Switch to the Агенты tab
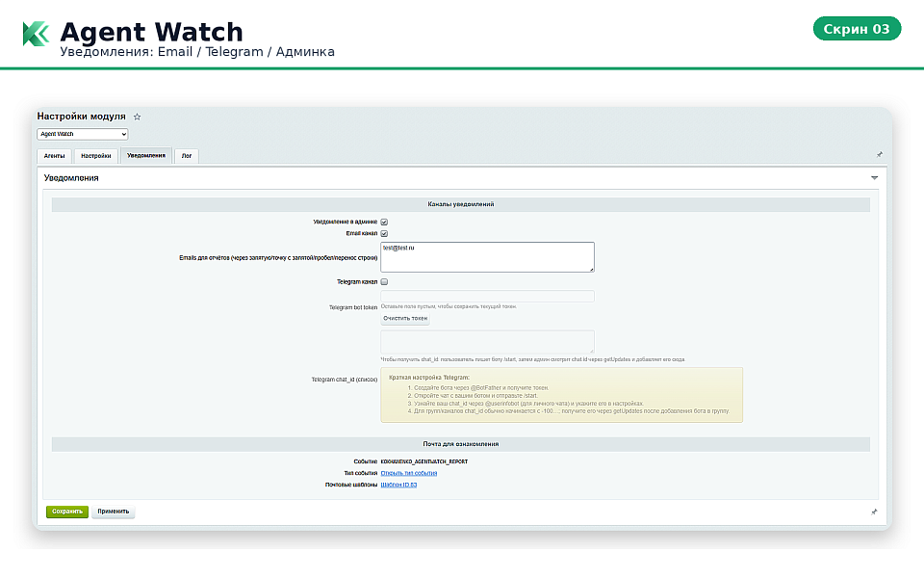 coord(54,156)
